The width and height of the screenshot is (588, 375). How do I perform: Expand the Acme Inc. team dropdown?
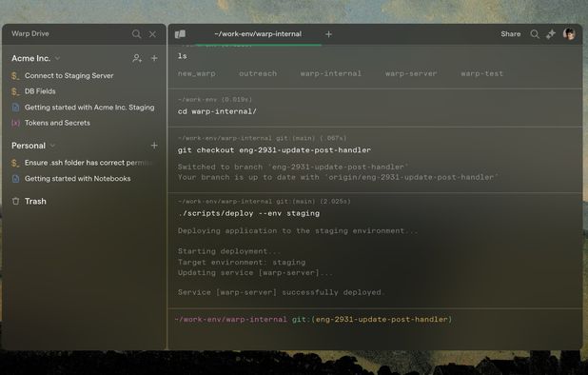pyautogui.click(x=57, y=58)
